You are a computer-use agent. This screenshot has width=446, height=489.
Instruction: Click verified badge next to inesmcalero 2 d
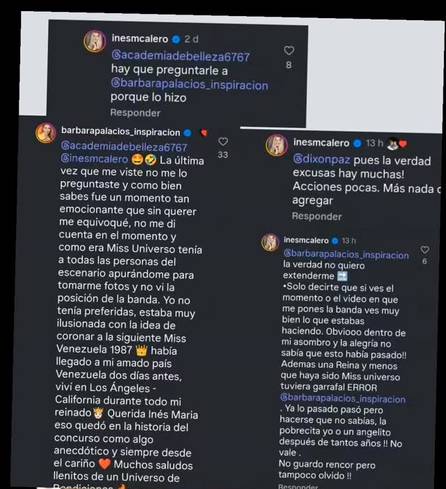coord(176,40)
